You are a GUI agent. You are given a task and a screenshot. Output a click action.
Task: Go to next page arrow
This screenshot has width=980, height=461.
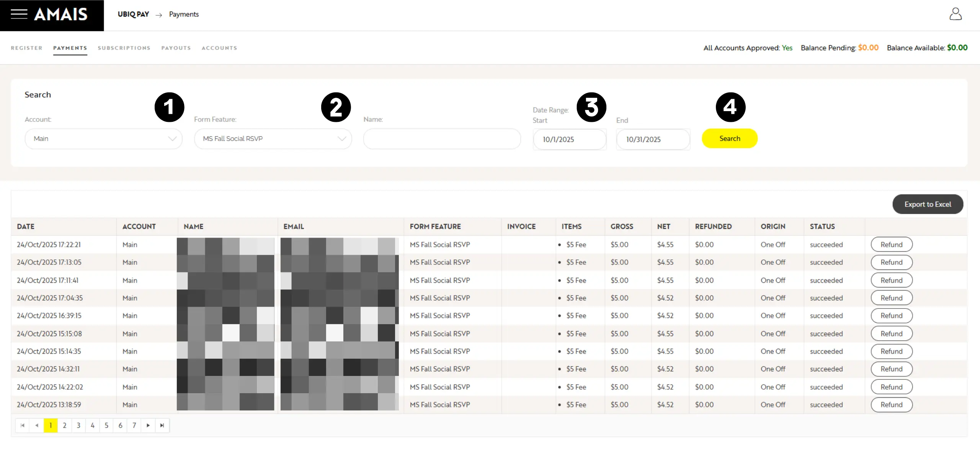click(x=148, y=425)
